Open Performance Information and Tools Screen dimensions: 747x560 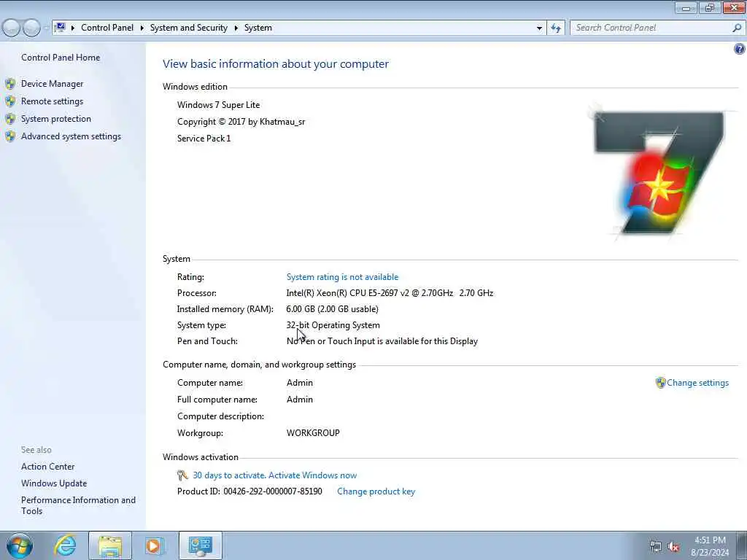(78, 505)
